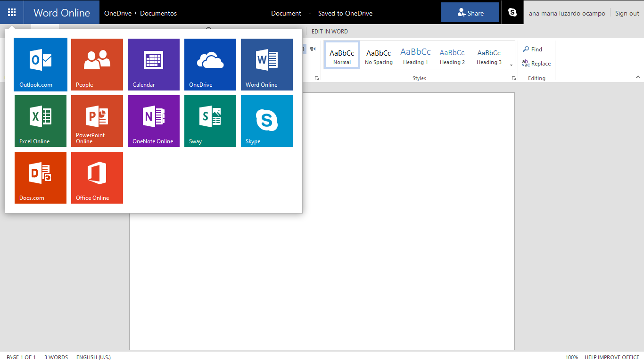Open OneNote Online tile
This screenshot has width=644, height=362.
154,121
